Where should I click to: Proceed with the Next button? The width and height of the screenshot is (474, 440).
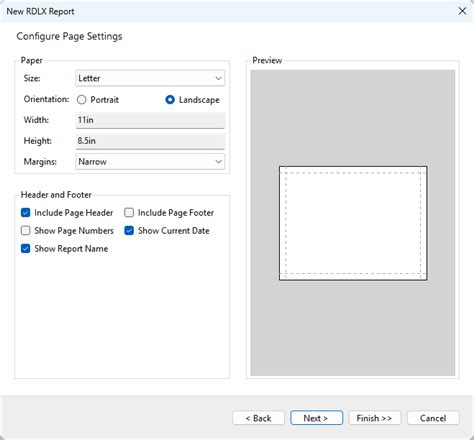(316, 418)
